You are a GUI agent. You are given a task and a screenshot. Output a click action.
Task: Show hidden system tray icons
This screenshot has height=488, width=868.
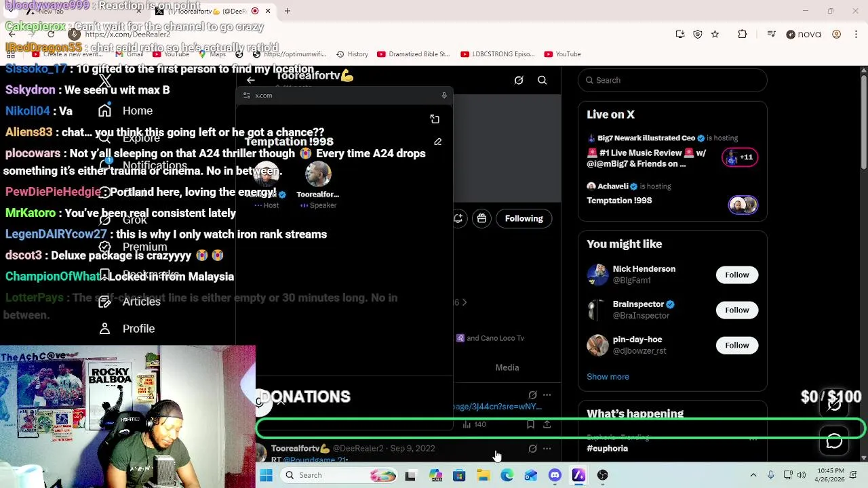click(x=753, y=475)
